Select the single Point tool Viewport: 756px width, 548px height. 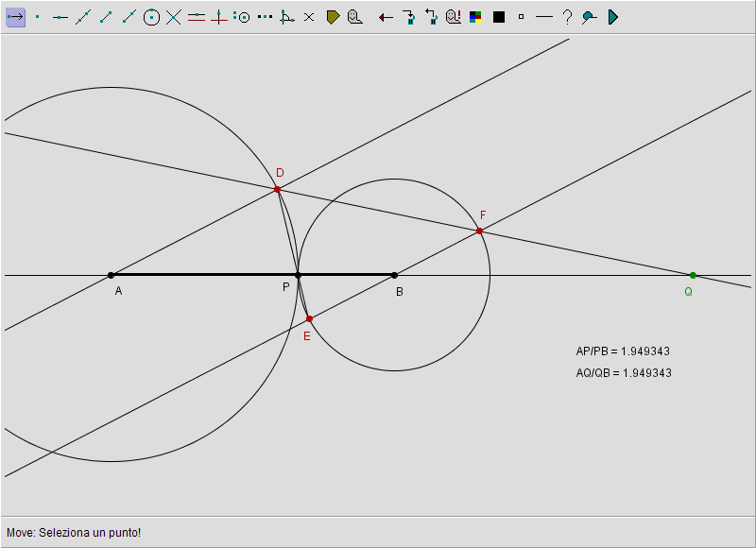38,17
